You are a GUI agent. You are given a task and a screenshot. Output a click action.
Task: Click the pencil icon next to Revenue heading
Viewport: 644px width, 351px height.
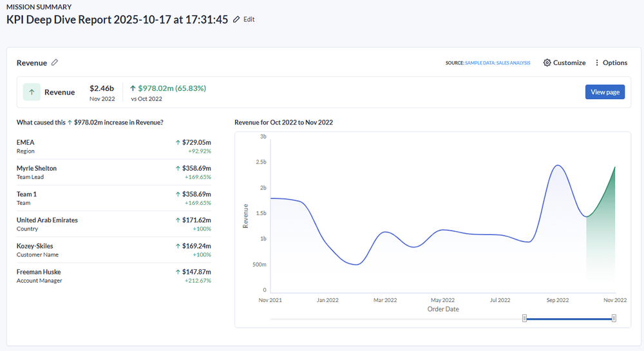click(x=55, y=62)
